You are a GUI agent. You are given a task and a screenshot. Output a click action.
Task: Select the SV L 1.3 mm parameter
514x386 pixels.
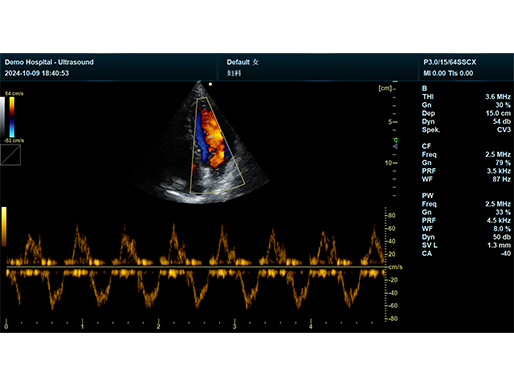466,245
